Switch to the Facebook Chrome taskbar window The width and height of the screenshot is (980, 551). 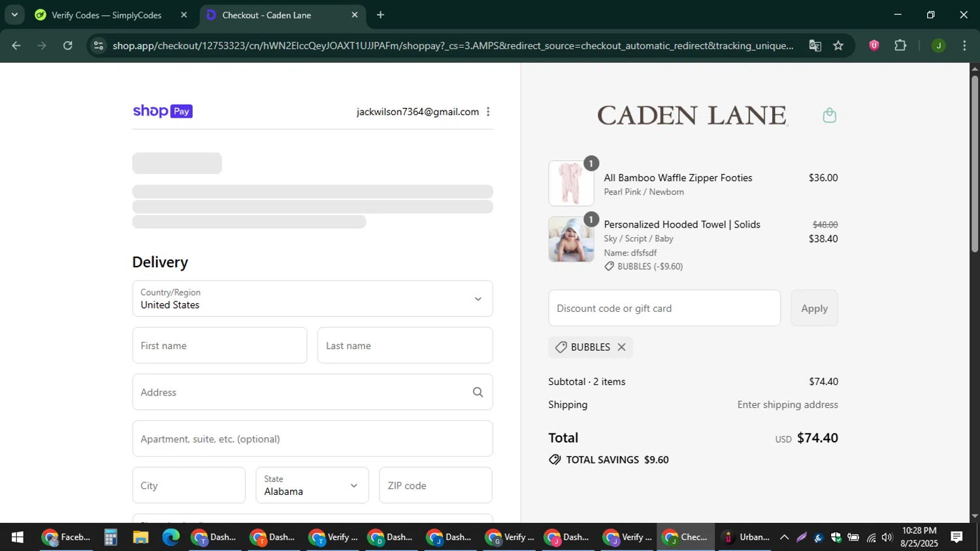coord(66,537)
